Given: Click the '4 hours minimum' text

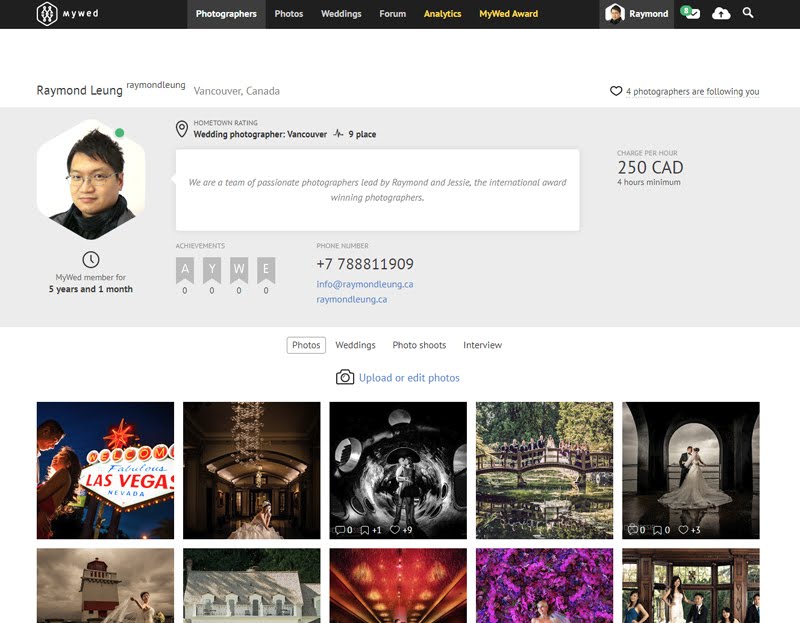Looking at the screenshot, I should (x=649, y=182).
